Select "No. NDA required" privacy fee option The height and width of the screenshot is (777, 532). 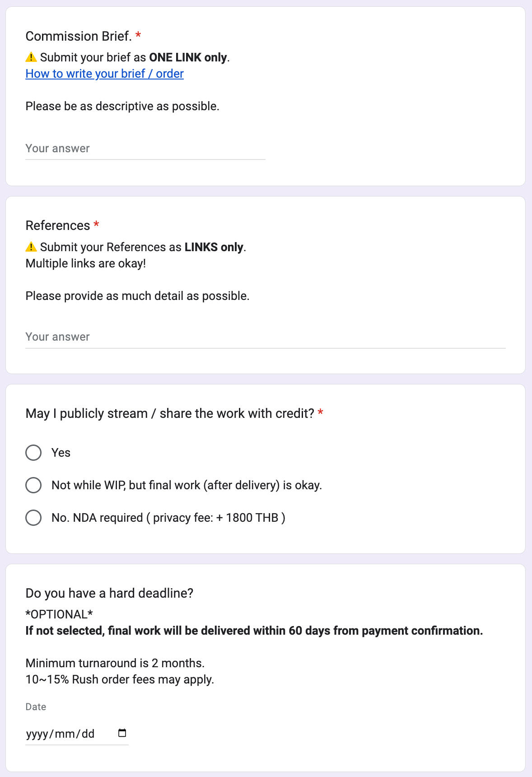point(33,518)
